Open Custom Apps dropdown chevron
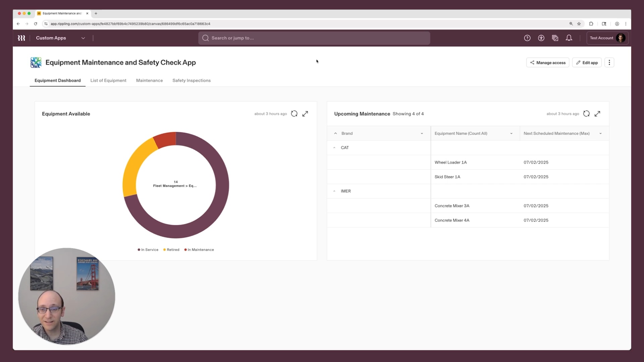 click(x=83, y=38)
